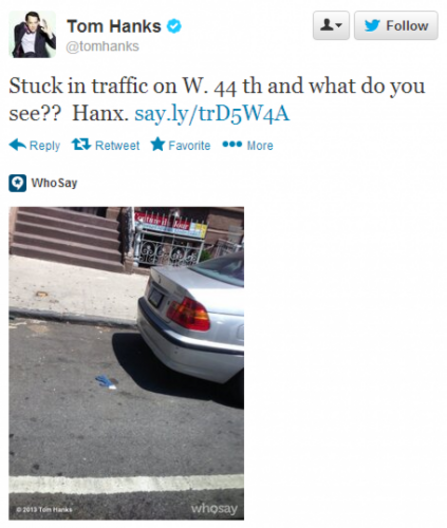Click the Retweet arrows icon
447x528 pixels.
coord(81,145)
